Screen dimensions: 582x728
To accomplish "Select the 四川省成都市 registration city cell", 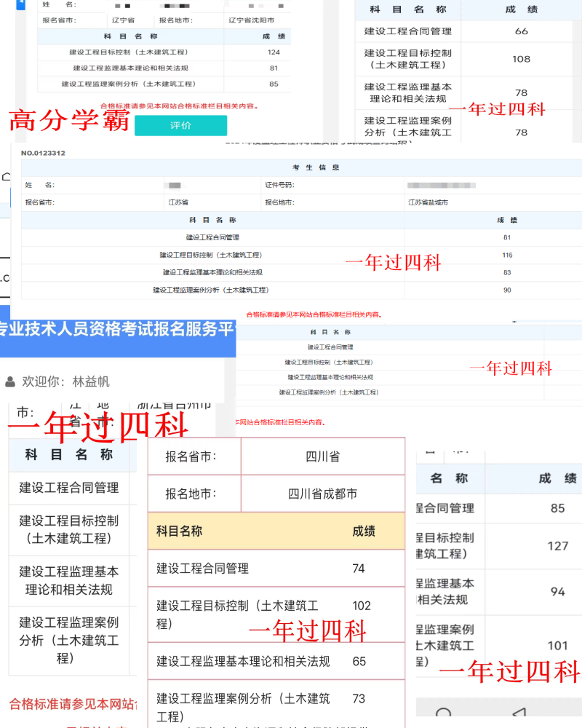I will pos(322,494).
